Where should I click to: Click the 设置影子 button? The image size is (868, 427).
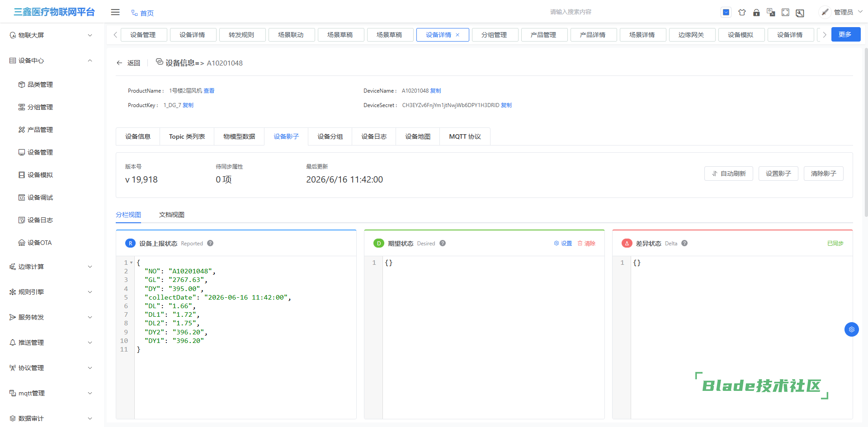(778, 174)
